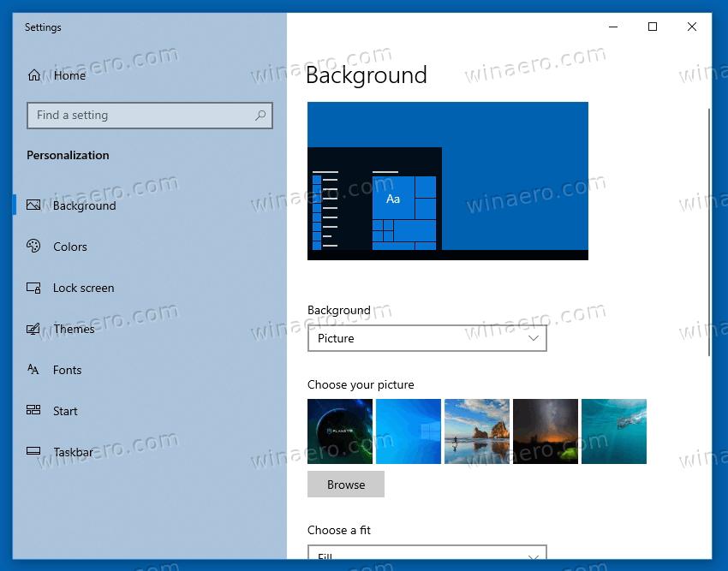Click the Find a setting search field

(150, 115)
